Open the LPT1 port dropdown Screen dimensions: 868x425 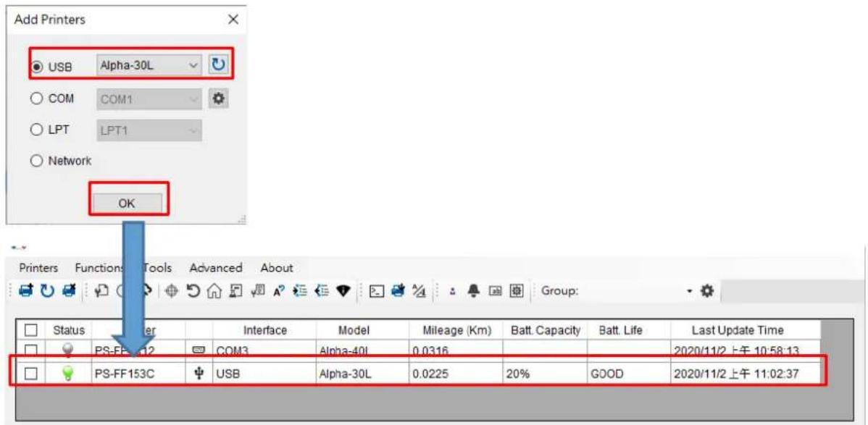[149, 130]
